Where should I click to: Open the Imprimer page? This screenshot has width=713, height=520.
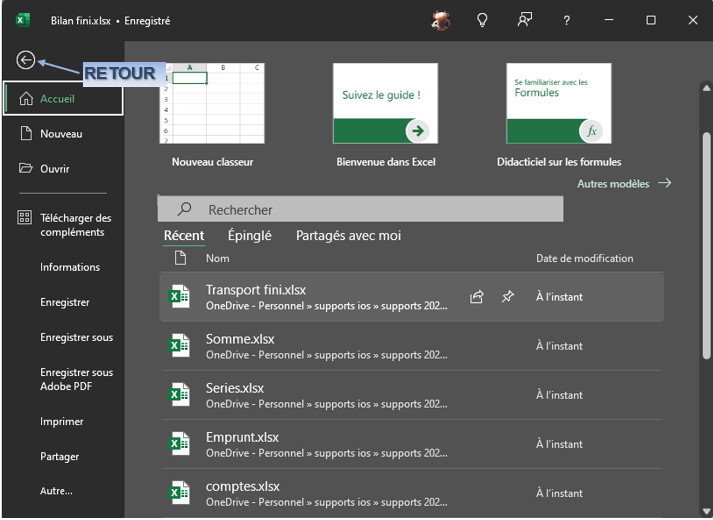(x=61, y=421)
